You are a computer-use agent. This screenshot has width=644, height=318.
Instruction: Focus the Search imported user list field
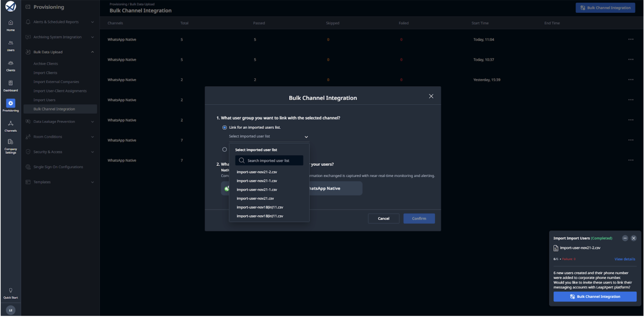269,160
